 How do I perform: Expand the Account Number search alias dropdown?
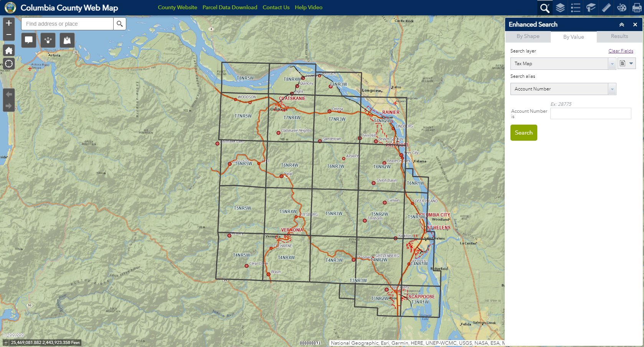612,89
